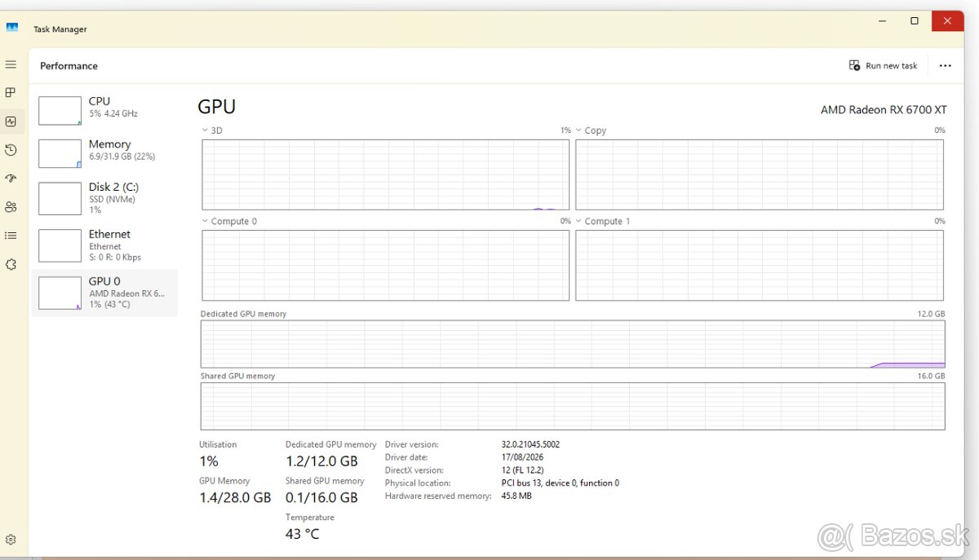Click the Task Manager window title
This screenshot has width=979, height=560.
pyautogui.click(x=60, y=29)
